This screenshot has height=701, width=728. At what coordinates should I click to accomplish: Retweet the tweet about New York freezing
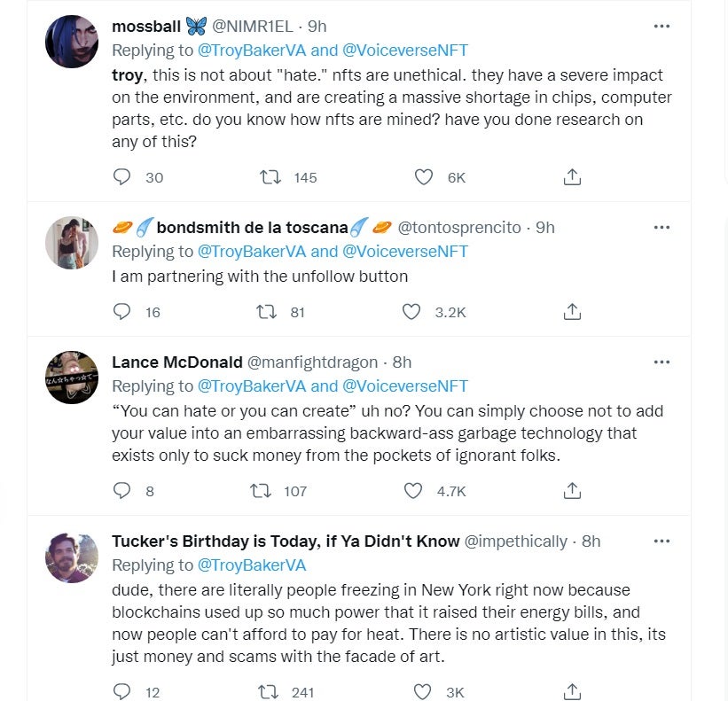(x=264, y=692)
